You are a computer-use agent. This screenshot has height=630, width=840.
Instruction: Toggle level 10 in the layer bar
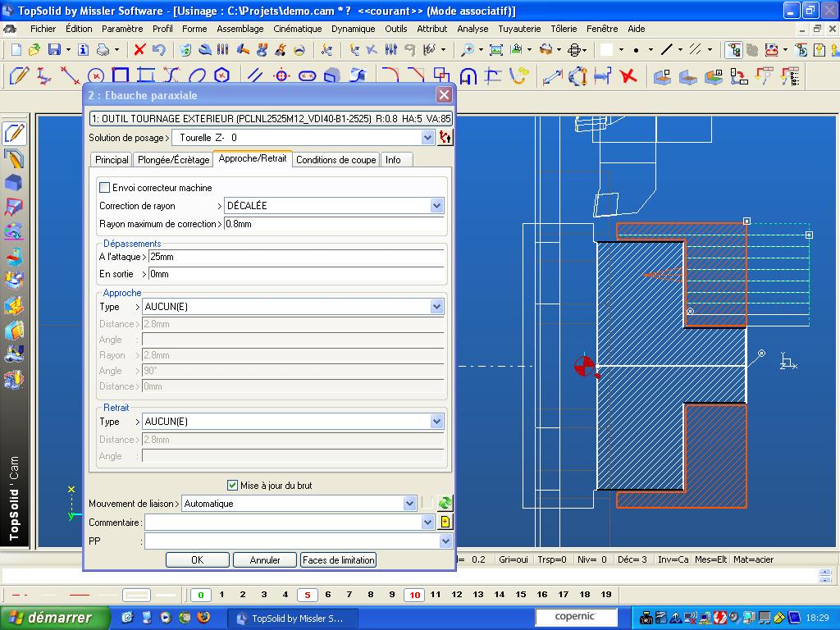(x=414, y=595)
